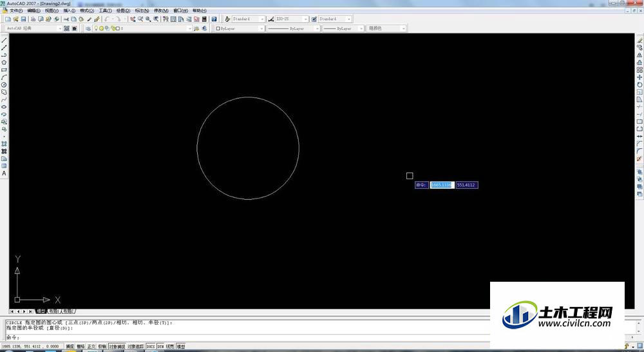The image size is (644, 352).
Task: Toggle 栅格 grid display in status bar
Action: [80, 347]
